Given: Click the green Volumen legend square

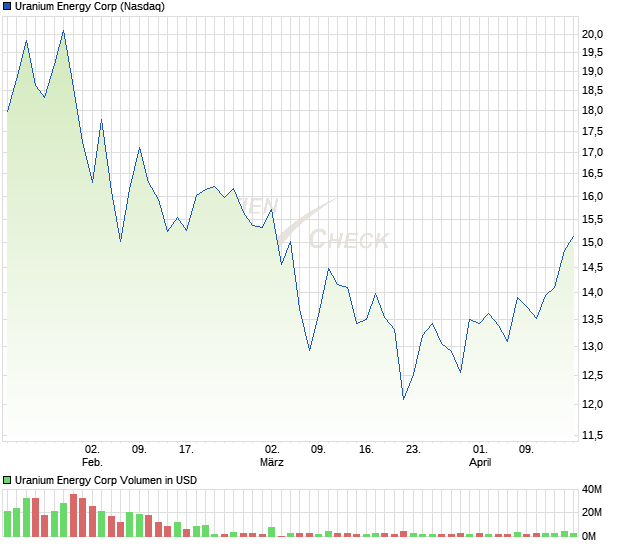Looking at the screenshot, I should click(7, 480).
